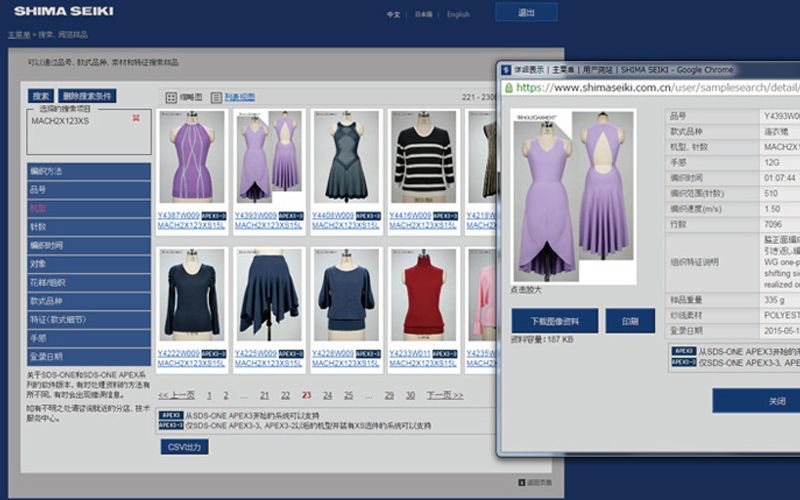The image size is (800, 500).
Task: Open the Y4228W009 sample link
Action: (x=333, y=354)
